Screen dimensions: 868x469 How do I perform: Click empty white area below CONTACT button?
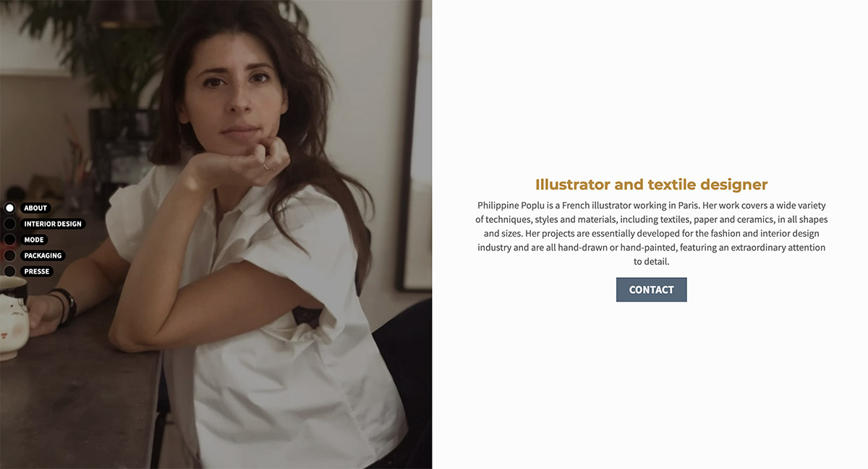pyautogui.click(x=651, y=384)
